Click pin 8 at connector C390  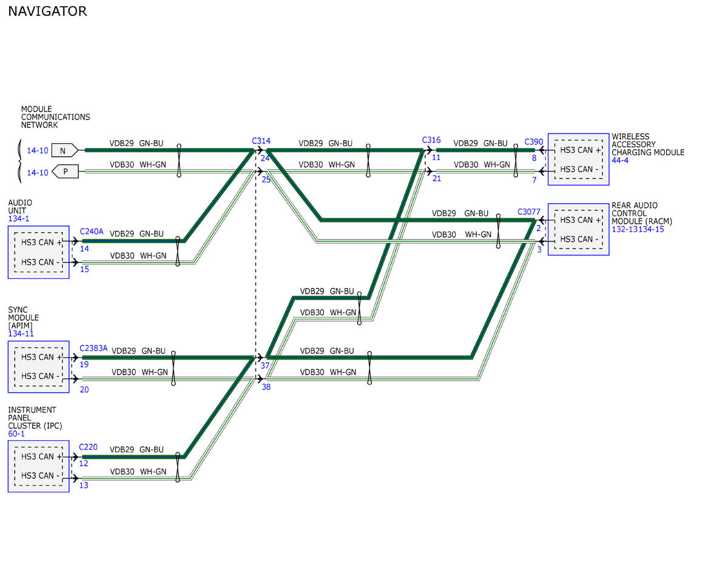534,158
